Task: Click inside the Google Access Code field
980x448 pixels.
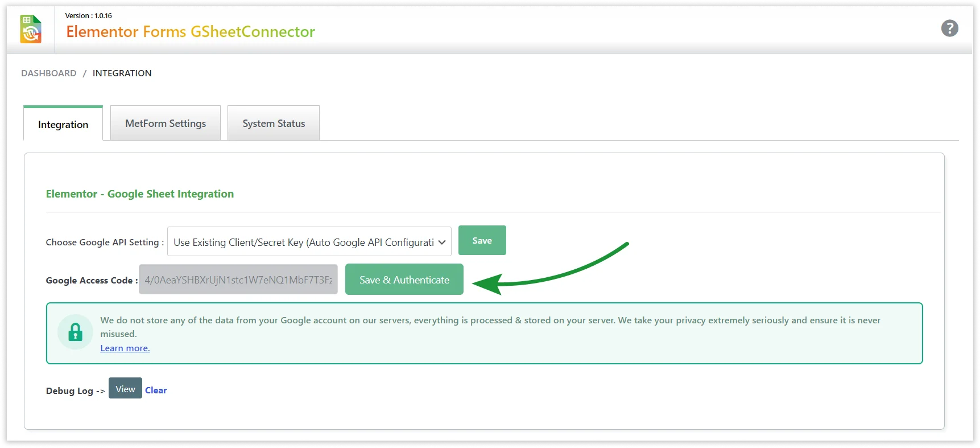Action: click(238, 280)
